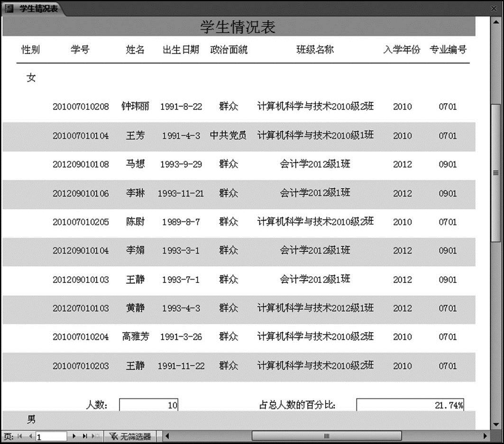
Task: Click the name 高雅芳
Action: 135,337
